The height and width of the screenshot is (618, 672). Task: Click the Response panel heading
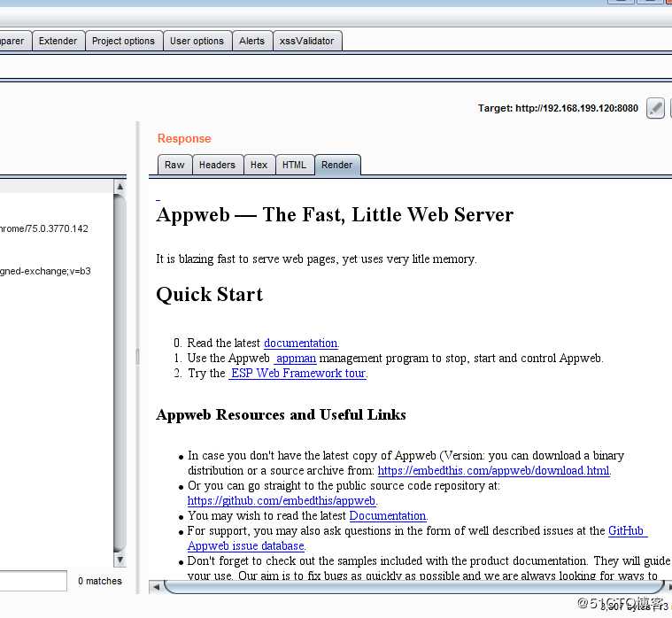tap(184, 138)
